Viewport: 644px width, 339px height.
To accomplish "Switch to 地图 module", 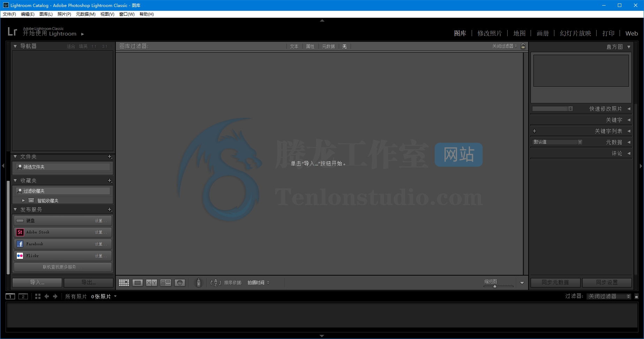I will [x=519, y=33].
